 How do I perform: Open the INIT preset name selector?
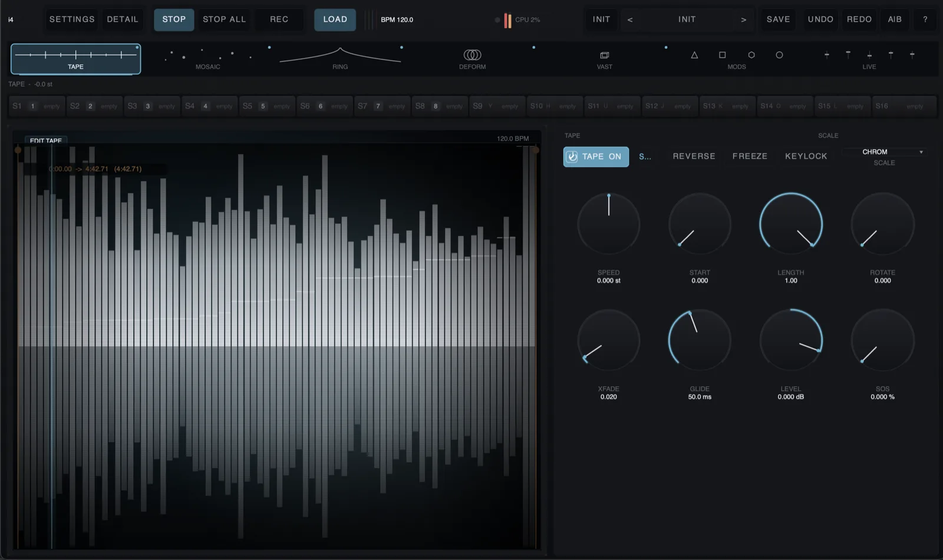[687, 19]
